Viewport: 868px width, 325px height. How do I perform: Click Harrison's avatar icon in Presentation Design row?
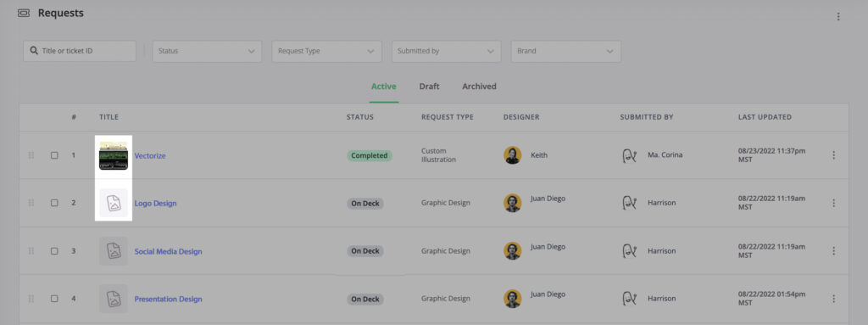[630, 299]
